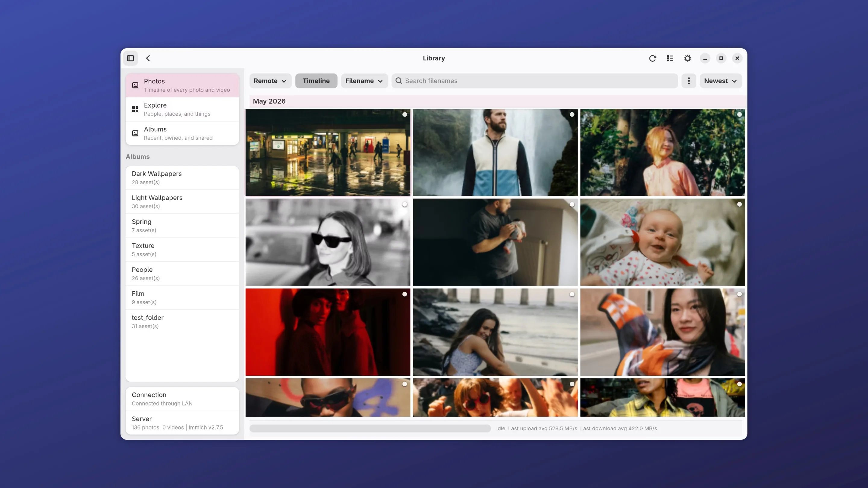The width and height of the screenshot is (868, 488).
Task: Open the People album
Action: [182, 274]
